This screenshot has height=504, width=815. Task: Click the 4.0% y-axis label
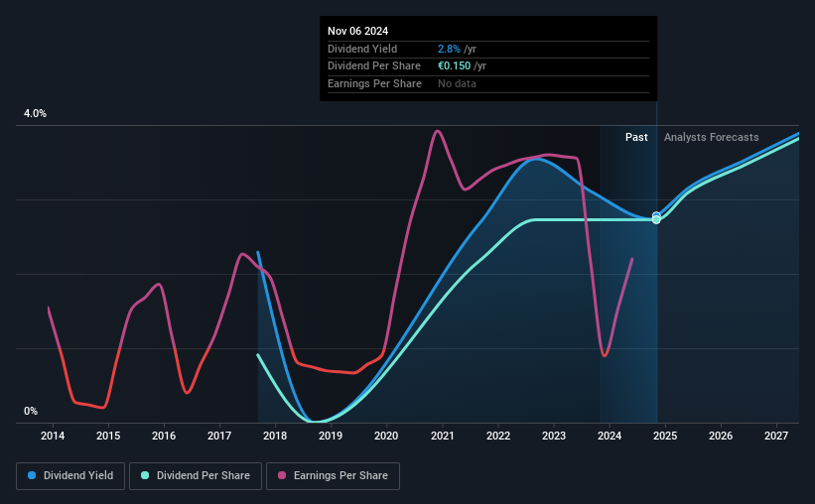tap(35, 113)
